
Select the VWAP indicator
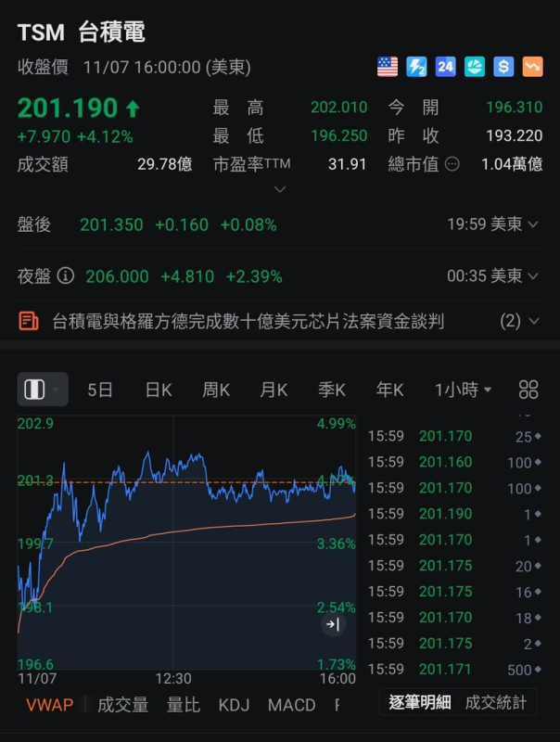[x=50, y=705]
